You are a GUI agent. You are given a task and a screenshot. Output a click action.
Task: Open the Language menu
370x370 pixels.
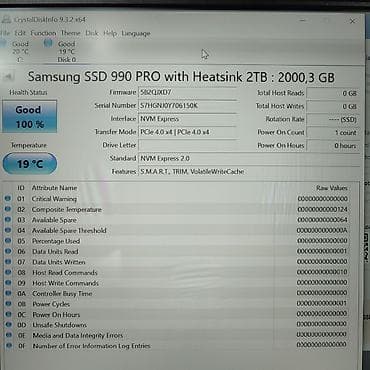(136, 33)
